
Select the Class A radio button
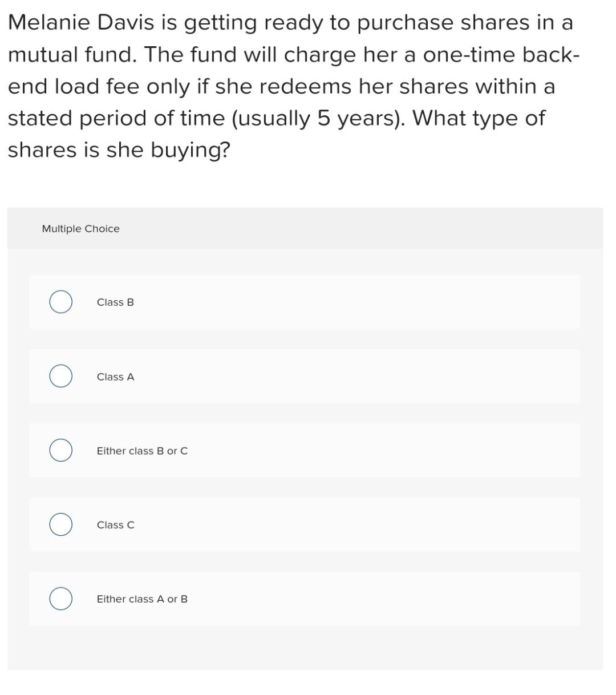[60, 376]
